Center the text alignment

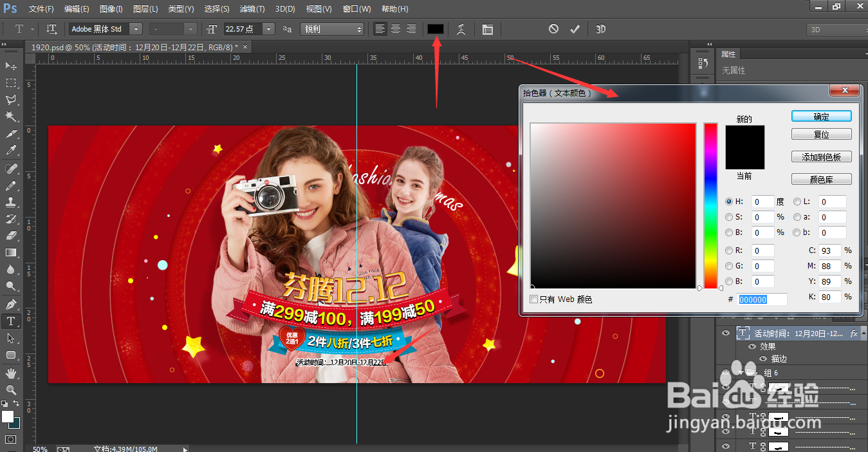[396, 29]
